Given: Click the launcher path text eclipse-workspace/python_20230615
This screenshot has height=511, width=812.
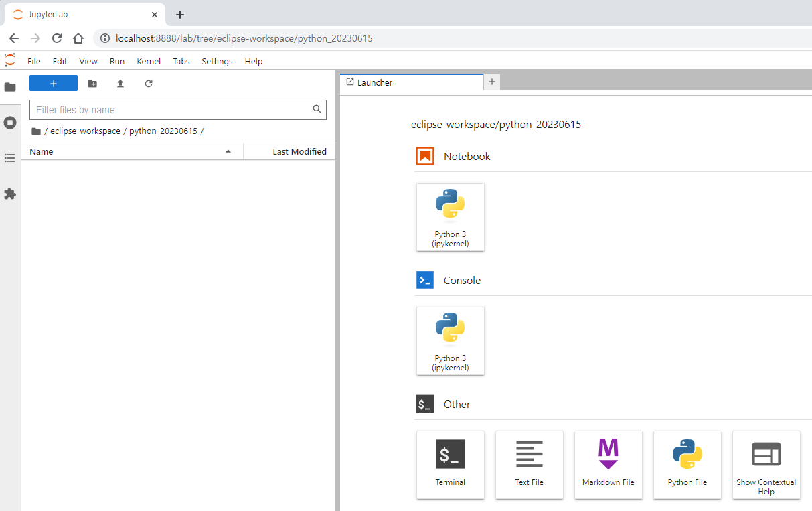Looking at the screenshot, I should (496, 125).
